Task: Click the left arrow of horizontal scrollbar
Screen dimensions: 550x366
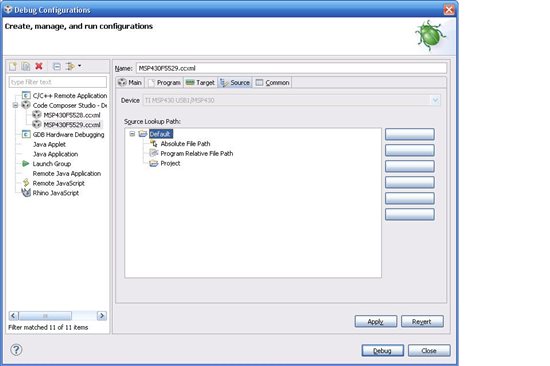Action: 13,315
